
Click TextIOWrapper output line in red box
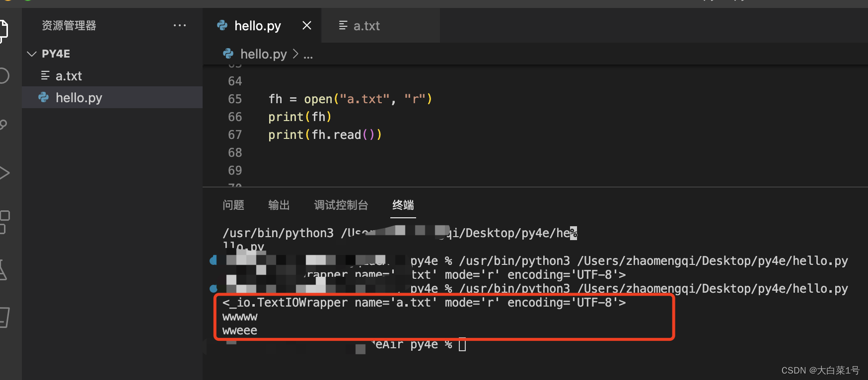424,303
